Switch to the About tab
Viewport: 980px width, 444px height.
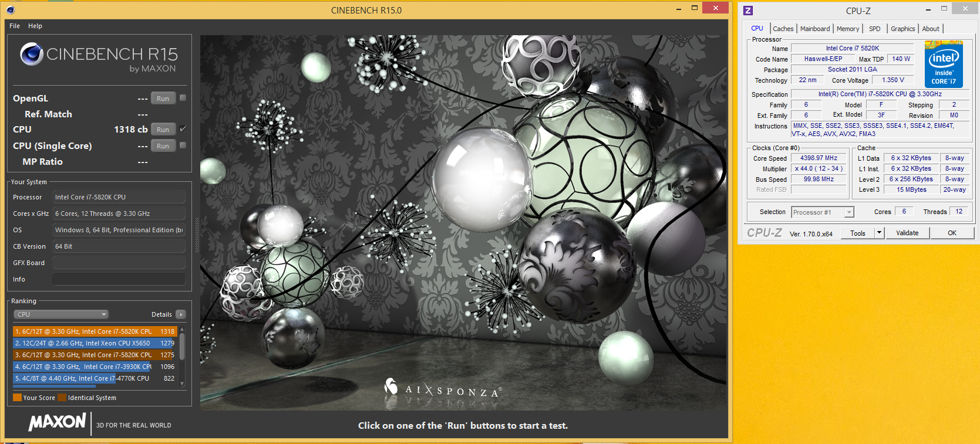(x=931, y=29)
